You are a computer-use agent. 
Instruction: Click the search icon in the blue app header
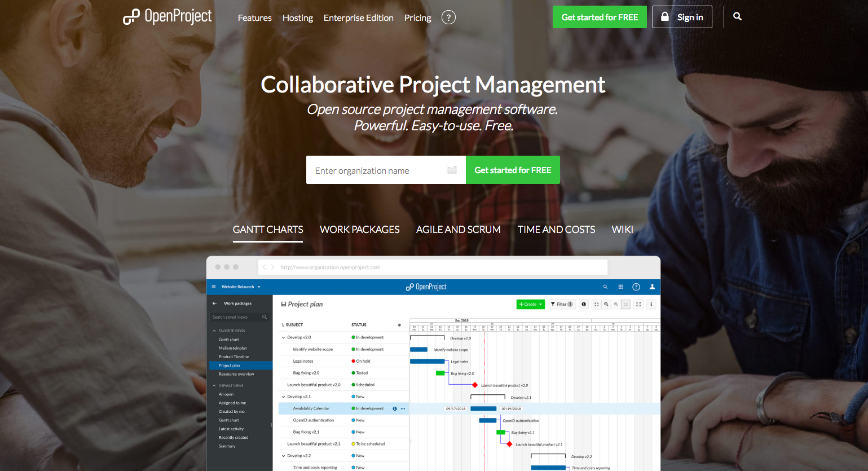[605, 287]
